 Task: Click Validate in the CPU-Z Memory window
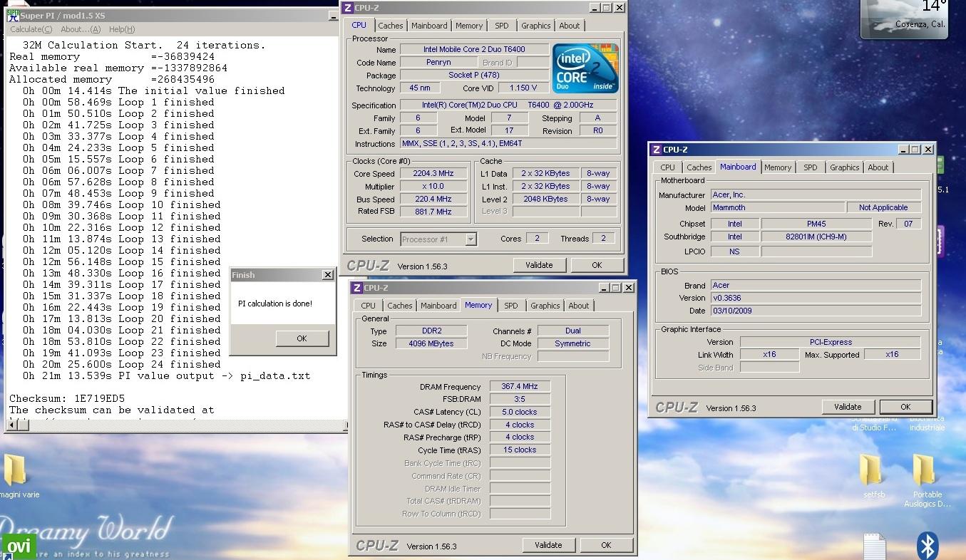[548, 545]
